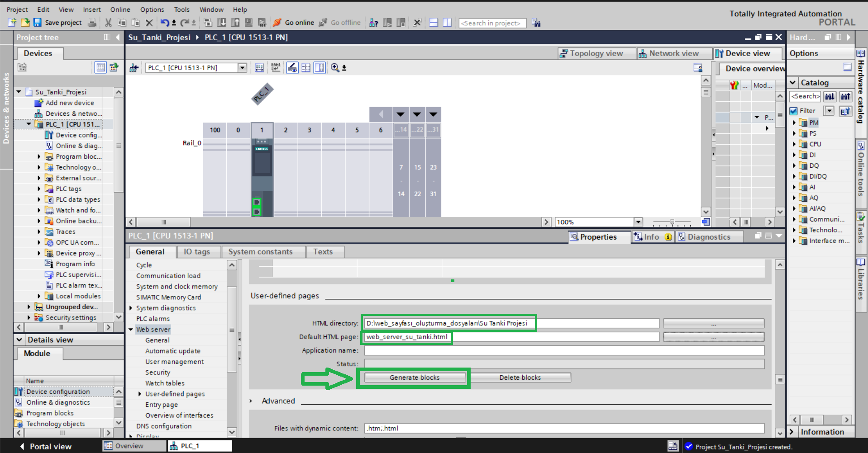Open Device configuration in project tree
Screen dimensions: 868x453
(x=78, y=135)
